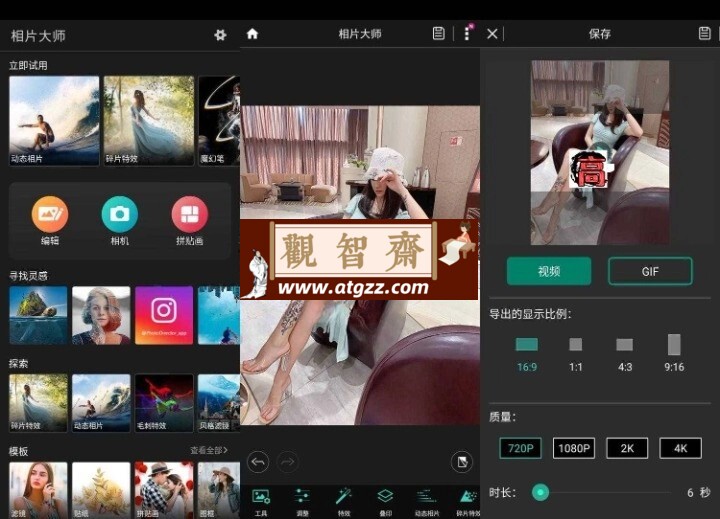The width and height of the screenshot is (720, 519).
Task: Click the 模板 section heading
Action: click(x=19, y=451)
